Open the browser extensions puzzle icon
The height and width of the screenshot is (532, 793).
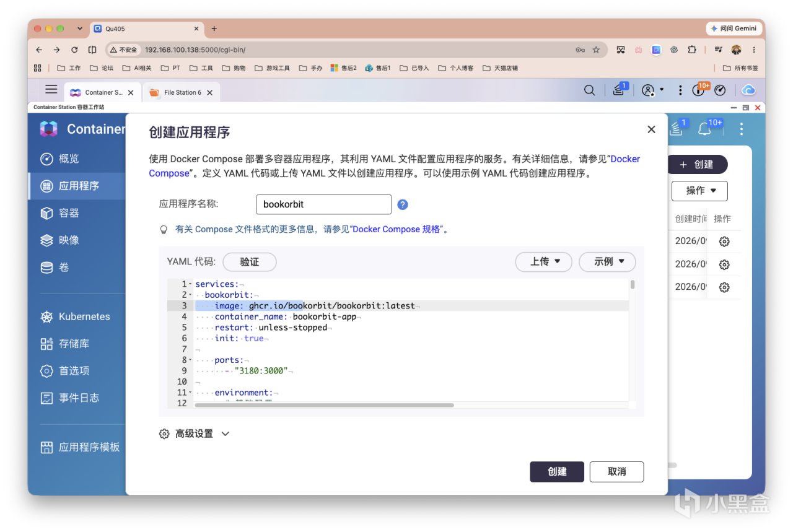pyautogui.click(x=692, y=50)
